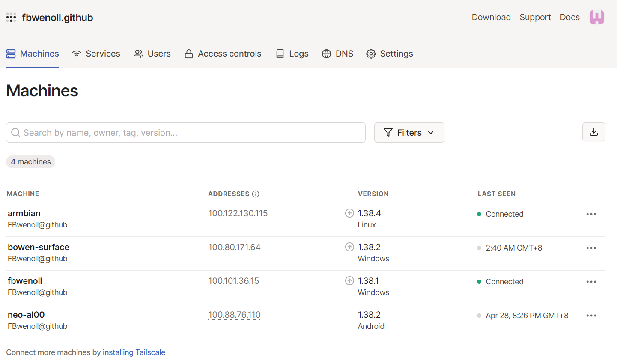617x364 pixels.
Task: Open the Docs link
Action: (x=569, y=17)
